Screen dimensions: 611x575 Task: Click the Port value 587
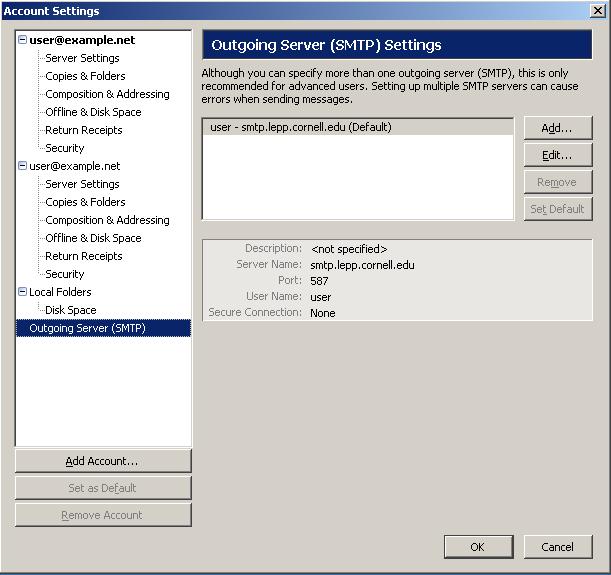pyautogui.click(x=319, y=281)
